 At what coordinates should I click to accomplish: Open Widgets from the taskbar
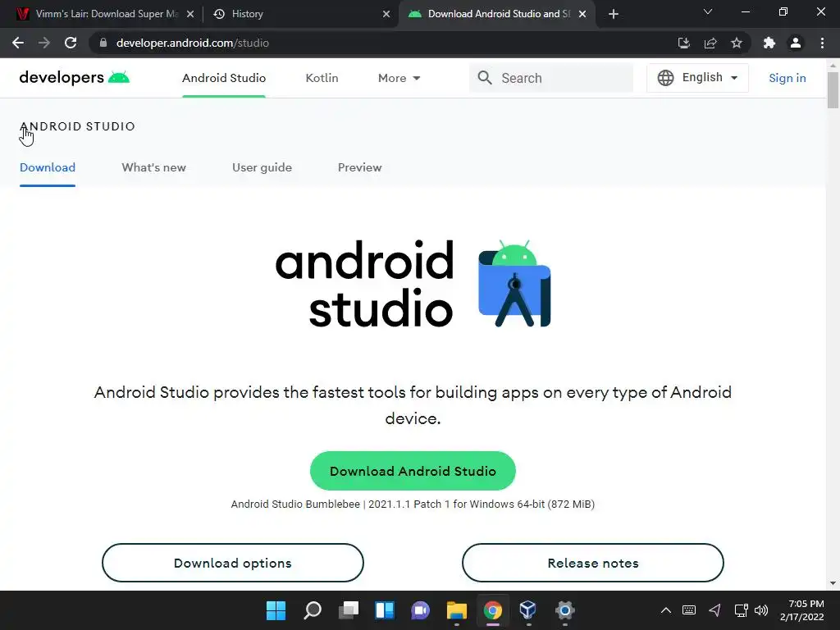[385, 610]
